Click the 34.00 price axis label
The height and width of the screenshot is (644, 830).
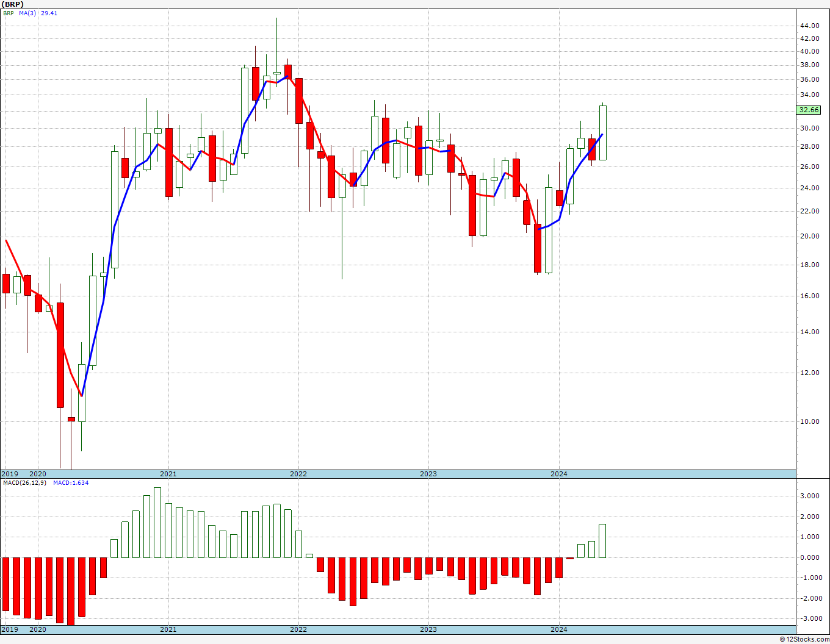pos(809,95)
